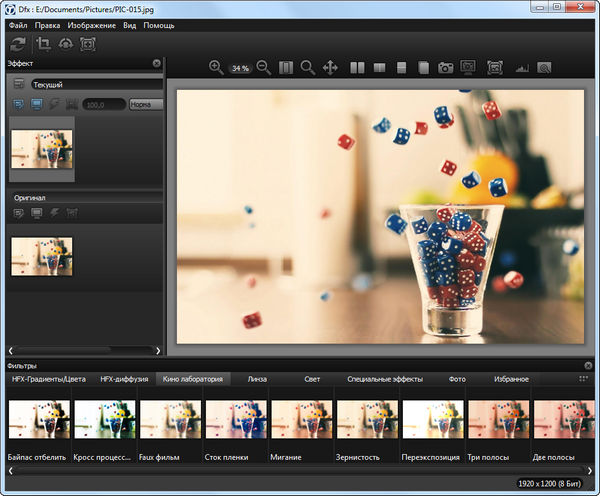Switch to the Специальные эффекты filter tab
600x496 pixels.
coord(385,379)
